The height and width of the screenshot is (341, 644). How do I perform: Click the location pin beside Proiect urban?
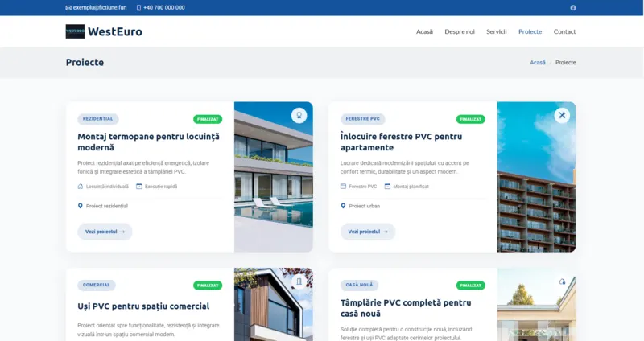pos(343,206)
